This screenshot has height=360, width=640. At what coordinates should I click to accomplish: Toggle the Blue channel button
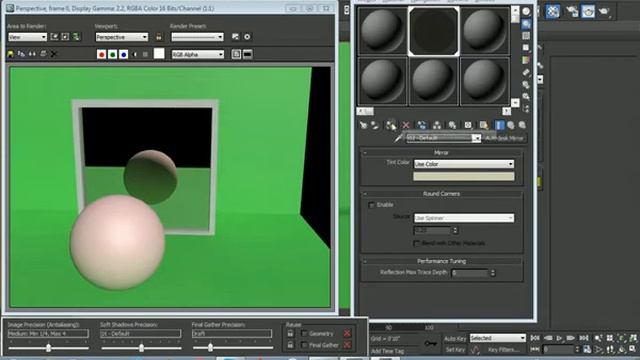click(124, 54)
